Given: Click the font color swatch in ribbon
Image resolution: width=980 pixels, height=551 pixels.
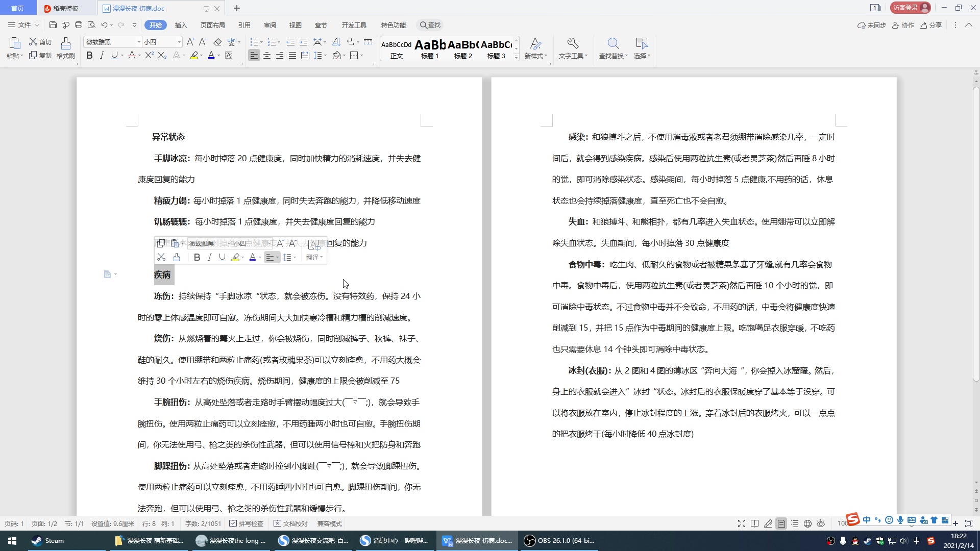Looking at the screenshot, I should (211, 56).
